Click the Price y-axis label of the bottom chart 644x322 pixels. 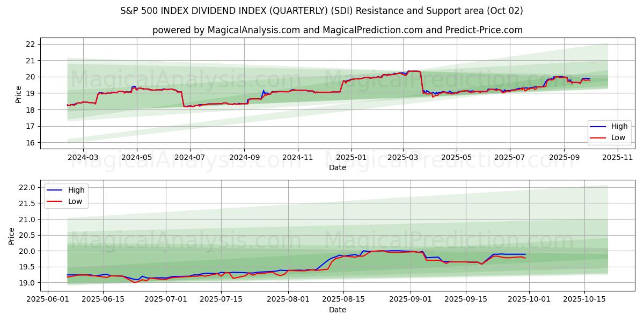tap(12, 236)
